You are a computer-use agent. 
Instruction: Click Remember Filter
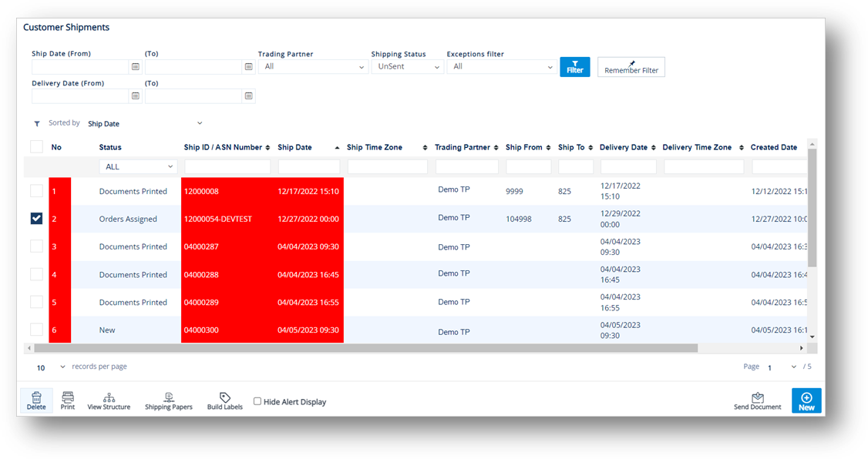[631, 67]
